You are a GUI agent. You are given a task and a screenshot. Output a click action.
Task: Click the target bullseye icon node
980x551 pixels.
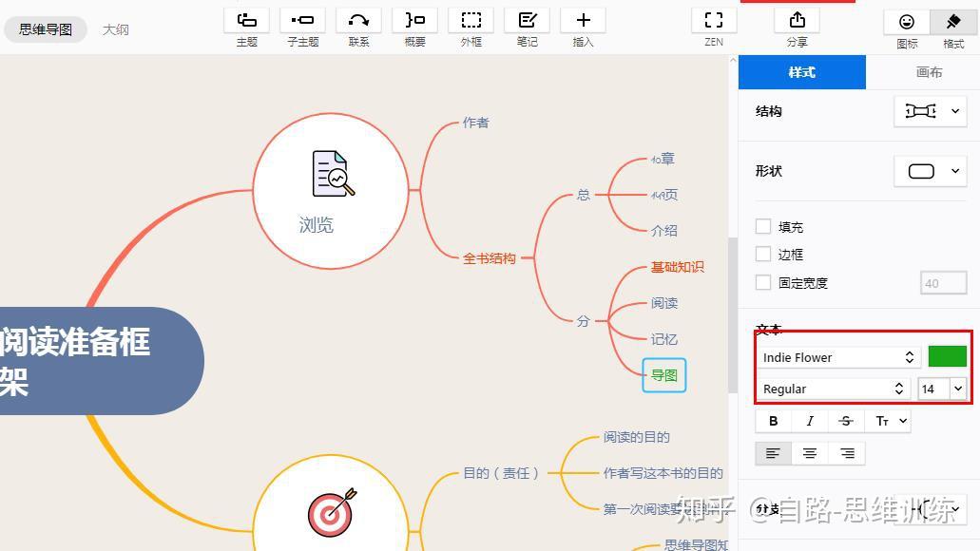(332, 512)
